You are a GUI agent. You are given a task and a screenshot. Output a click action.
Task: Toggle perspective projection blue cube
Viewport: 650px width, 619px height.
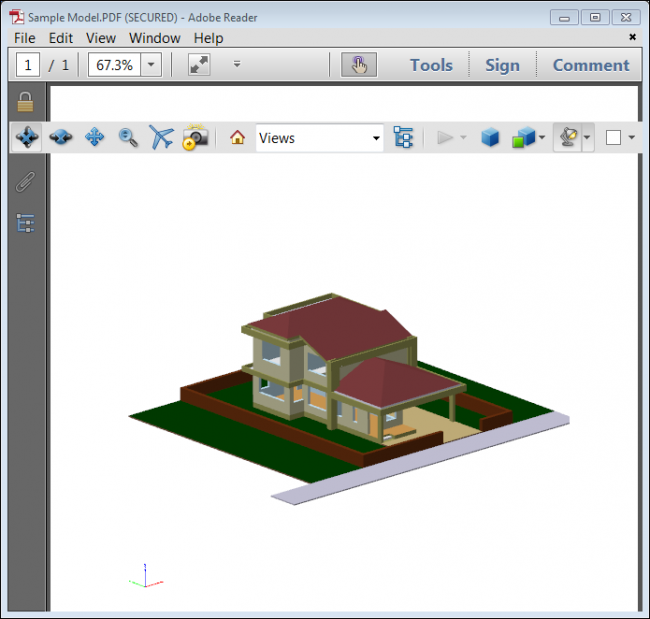pos(490,138)
